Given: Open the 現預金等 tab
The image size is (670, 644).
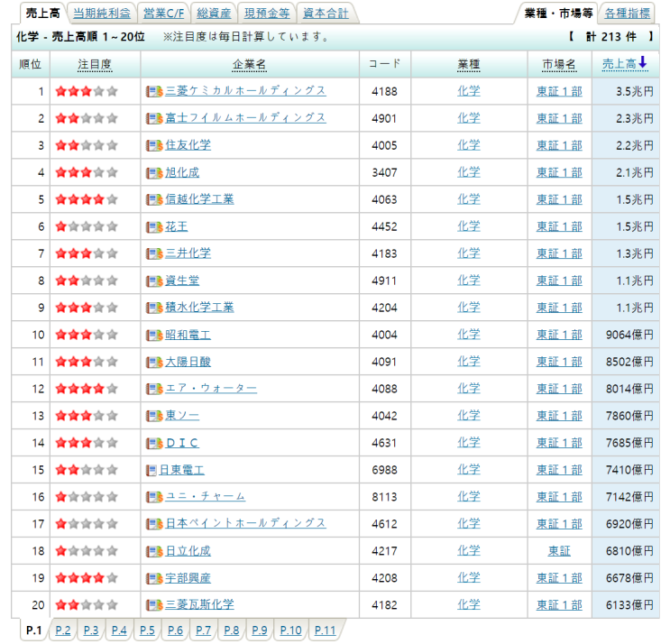Looking at the screenshot, I should (x=267, y=14).
